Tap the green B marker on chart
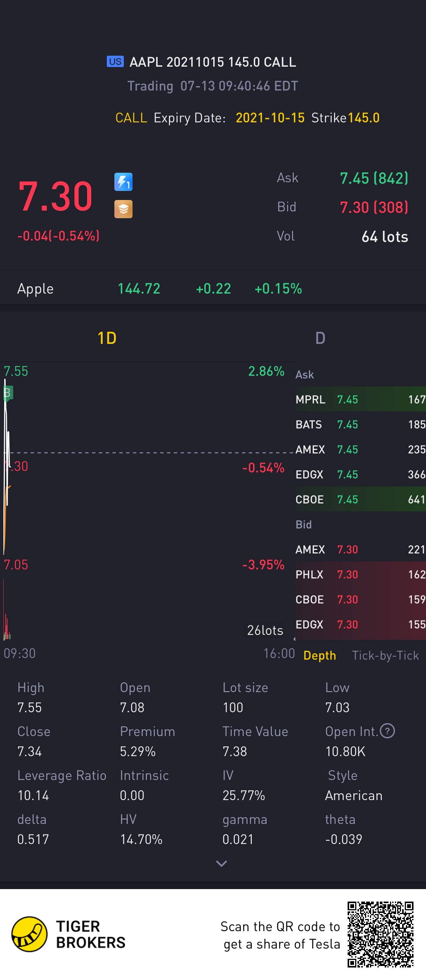 7,392
